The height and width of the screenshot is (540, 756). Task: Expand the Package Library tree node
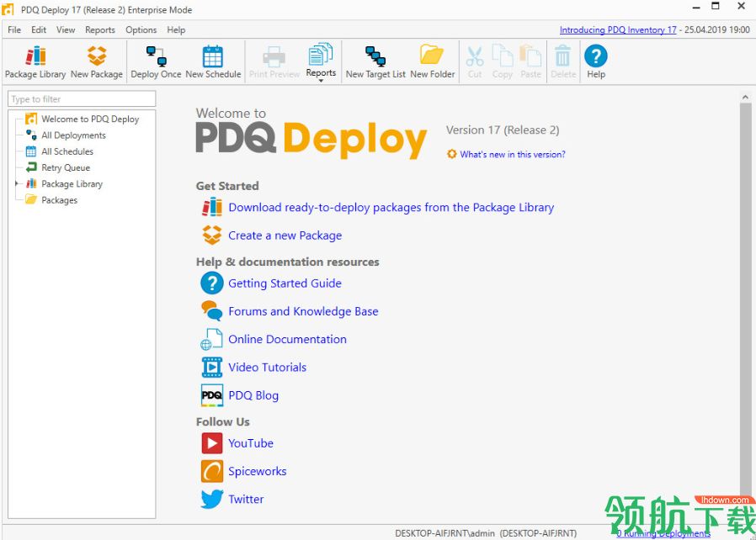pyautogui.click(x=16, y=183)
